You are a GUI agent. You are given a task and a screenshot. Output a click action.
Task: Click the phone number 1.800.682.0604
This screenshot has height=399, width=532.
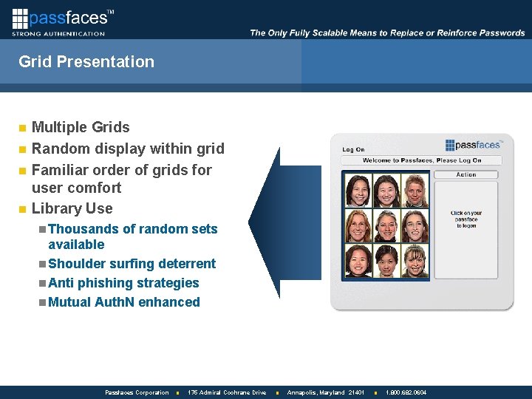(x=406, y=392)
